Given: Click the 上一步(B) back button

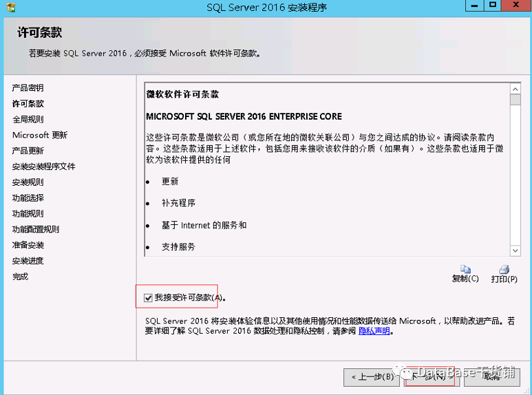Looking at the screenshot, I should point(372,377).
